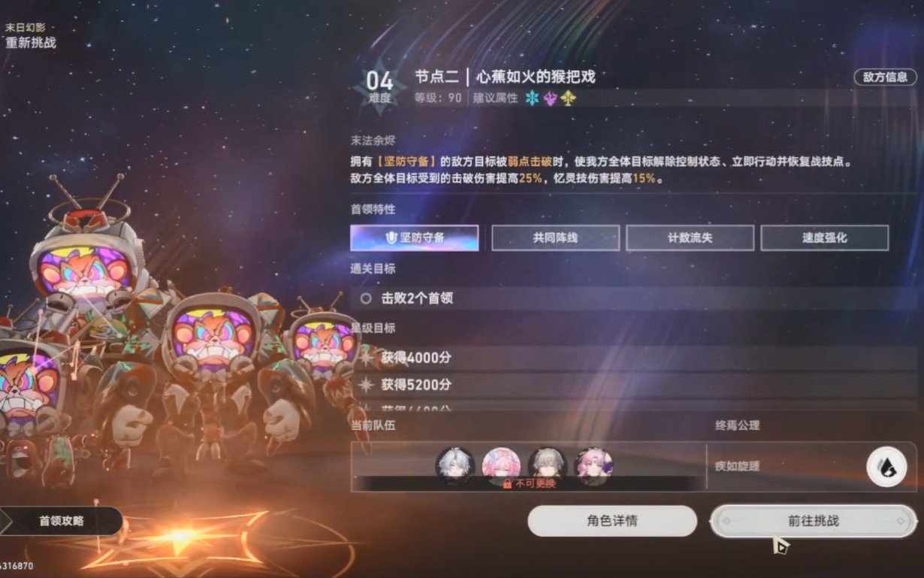Click the 击败2个首领 objective circle
This screenshot has width=924, height=578.
[x=366, y=298]
